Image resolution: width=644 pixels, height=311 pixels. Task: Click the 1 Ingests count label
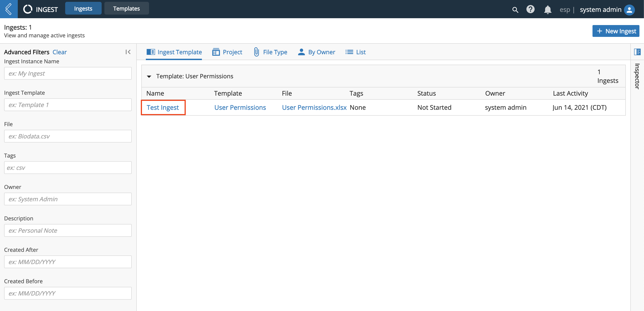(x=608, y=76)
